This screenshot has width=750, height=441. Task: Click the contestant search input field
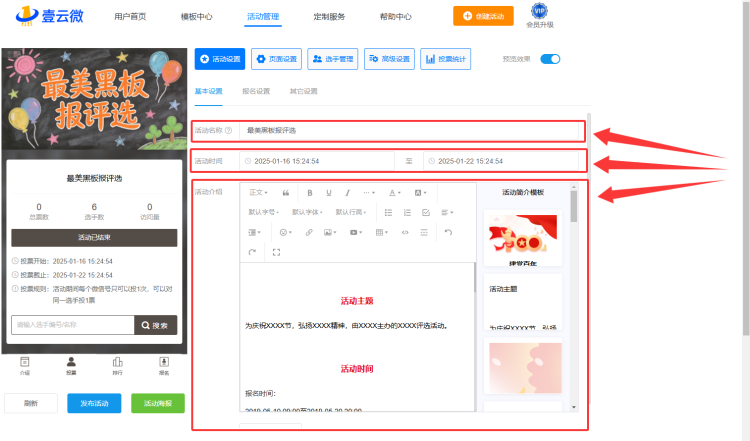click(73, 325)
